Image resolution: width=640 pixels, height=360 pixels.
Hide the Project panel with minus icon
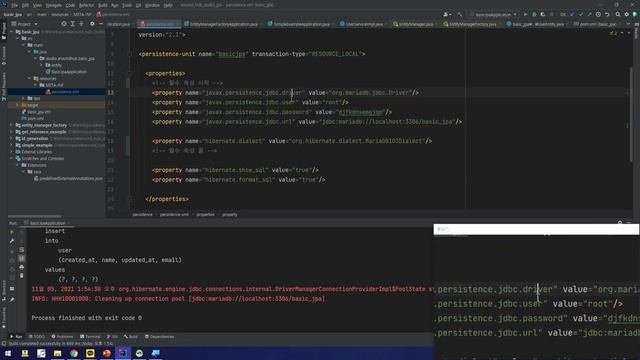pos(100,24)
